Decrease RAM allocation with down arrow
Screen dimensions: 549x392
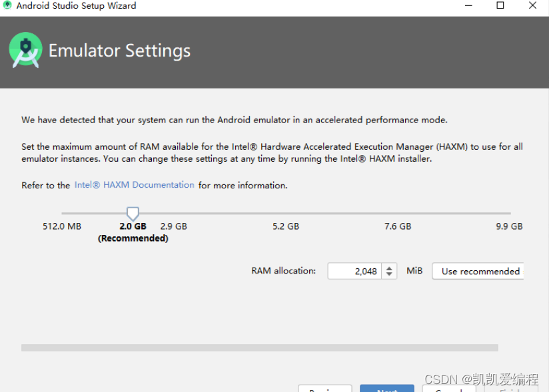pyautogui.click(x=389, y=274)
